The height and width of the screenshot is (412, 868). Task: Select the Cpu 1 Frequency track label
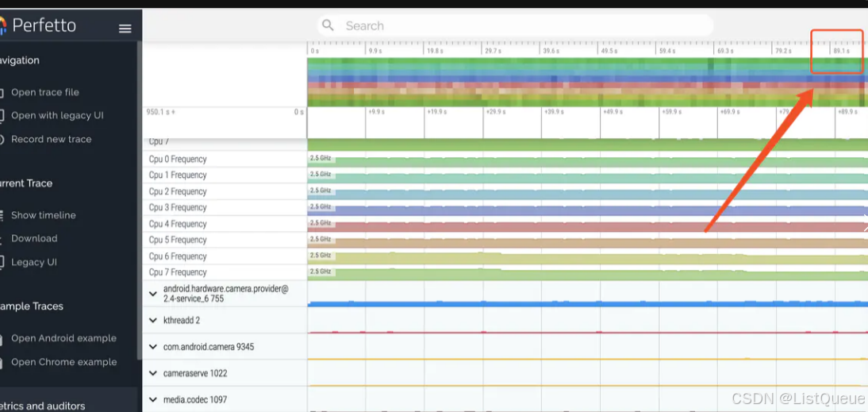(x=177, y=175)
